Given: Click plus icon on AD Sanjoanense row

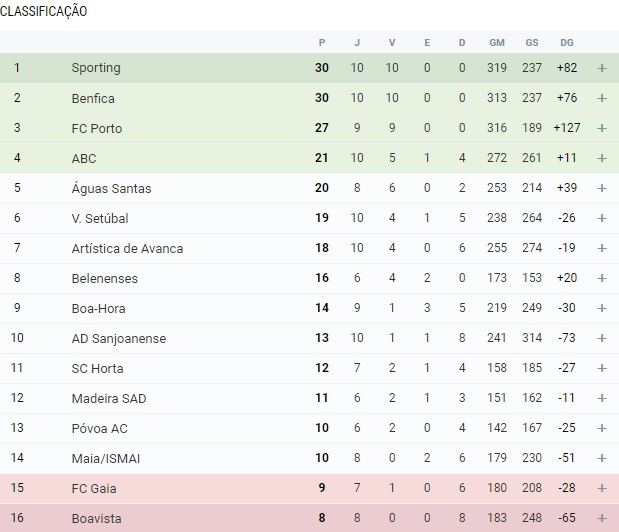Looking at the screenshot, I should pyautogui.click(x=602, y=338).
